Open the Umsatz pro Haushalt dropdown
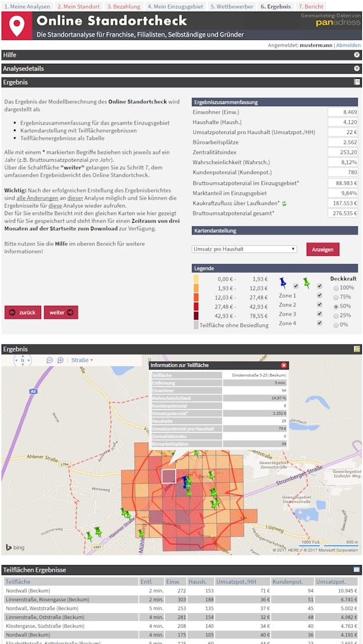The width and height of the screenshot is (363, 644). [x=244, y=249]
